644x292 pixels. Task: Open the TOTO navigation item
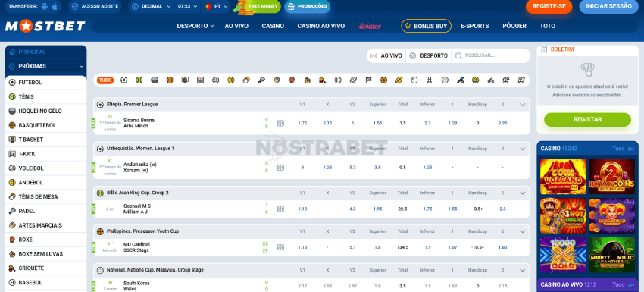[x=548, y=26]
